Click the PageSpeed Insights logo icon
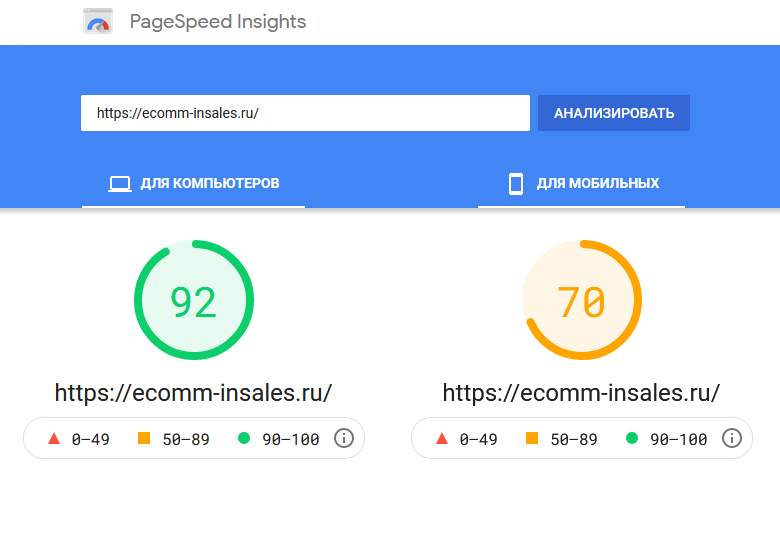Image resolution: width=780 pixels, height=541 pixels. 98,21
